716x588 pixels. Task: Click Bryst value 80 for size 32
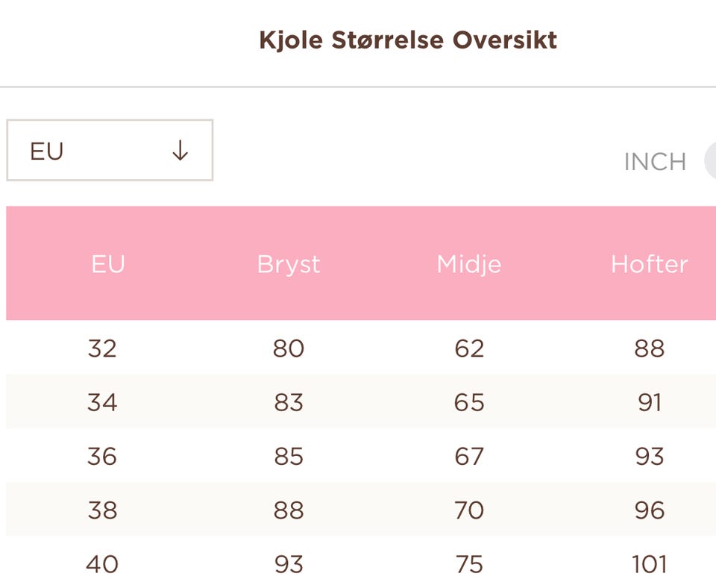(289, 348)
